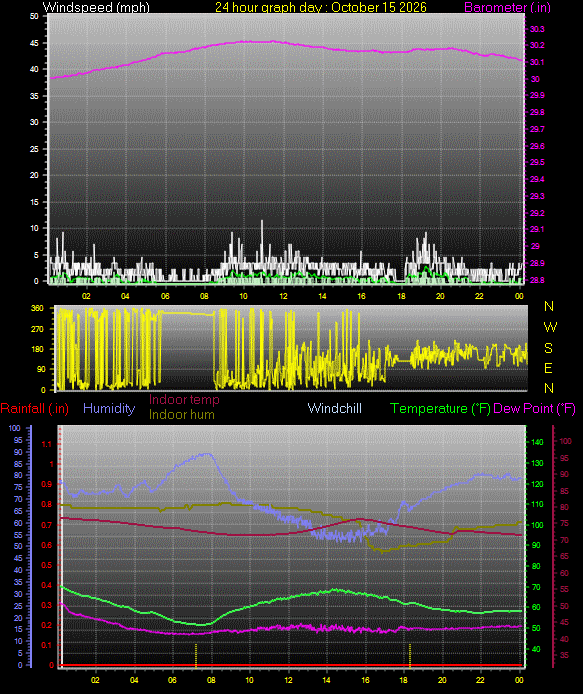Click the 35 value on the dew point axis
The height and width of the screenshot is (694, 583).
click(x=564, y=655)
